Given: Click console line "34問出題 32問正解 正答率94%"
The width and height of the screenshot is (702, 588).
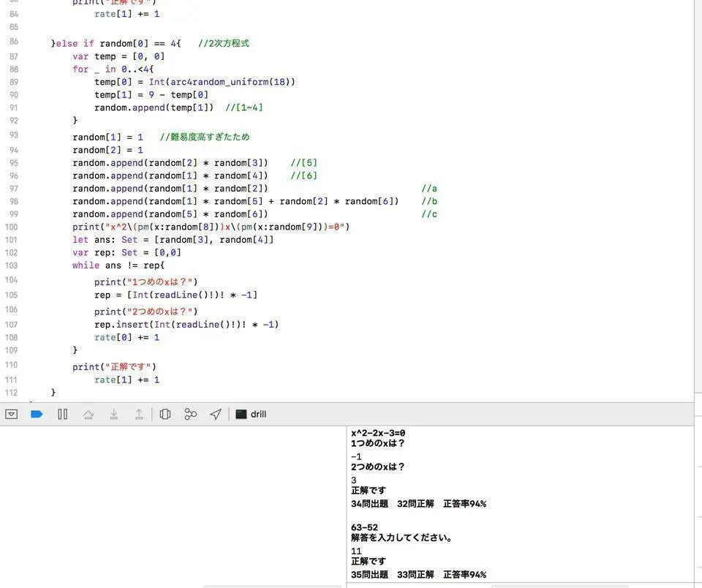Looking at the screenshot, I should (418, 504).
